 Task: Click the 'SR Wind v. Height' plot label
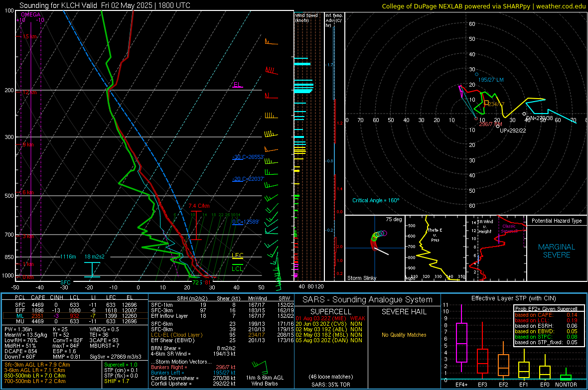485,227
